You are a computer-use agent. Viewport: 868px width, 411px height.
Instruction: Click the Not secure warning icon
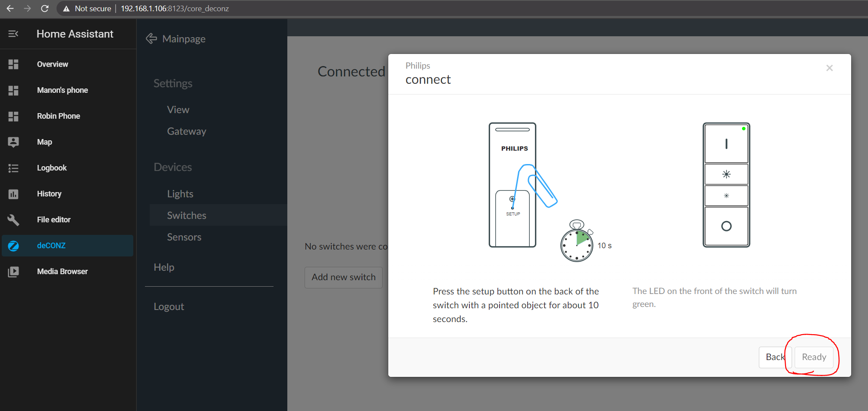[x=66, y=9]
